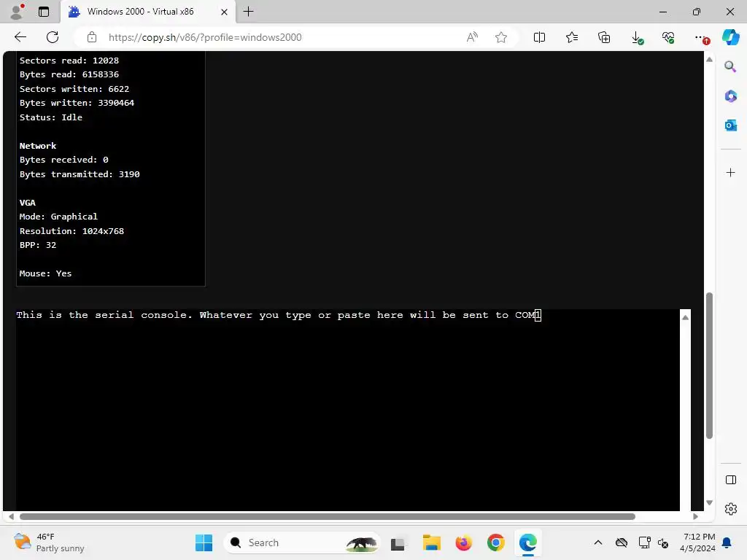Click the address bar URL
The image size is (747, 560).
click(x=205, y=37)
